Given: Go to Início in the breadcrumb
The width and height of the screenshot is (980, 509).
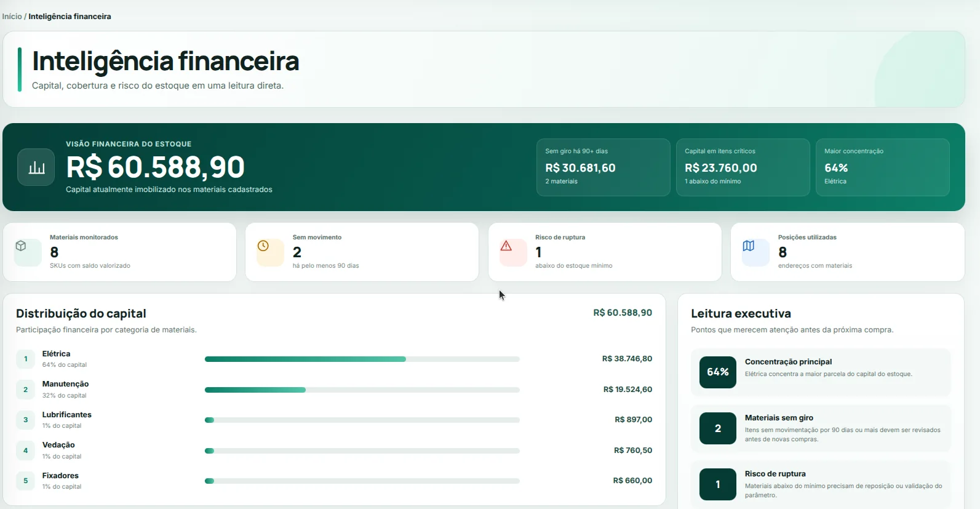Looking at the screenshot, I should click(x=12, y=17).
